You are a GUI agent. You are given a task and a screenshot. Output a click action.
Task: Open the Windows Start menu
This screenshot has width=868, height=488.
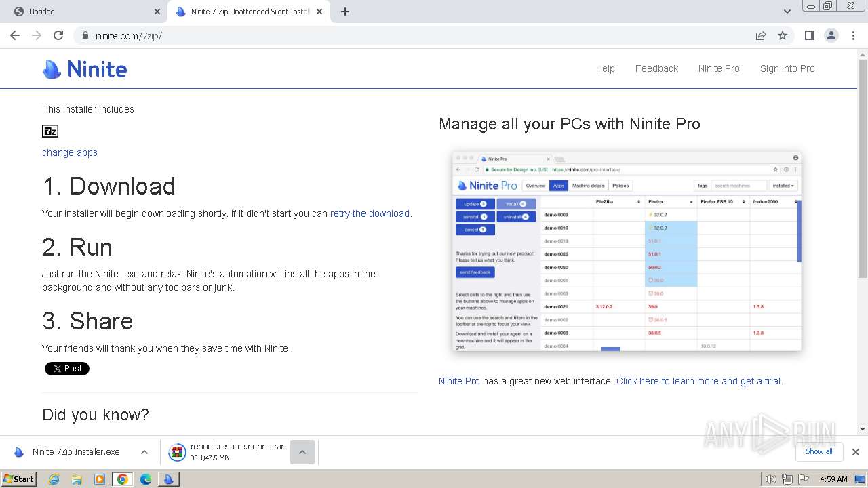coord(18,479)
